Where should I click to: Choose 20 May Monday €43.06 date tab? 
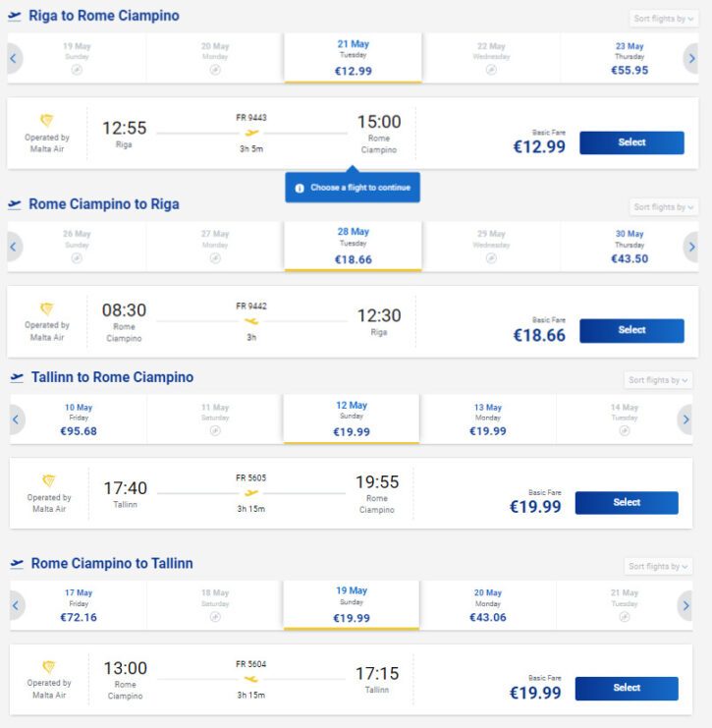pyautogui.click(x=487, y=605)
